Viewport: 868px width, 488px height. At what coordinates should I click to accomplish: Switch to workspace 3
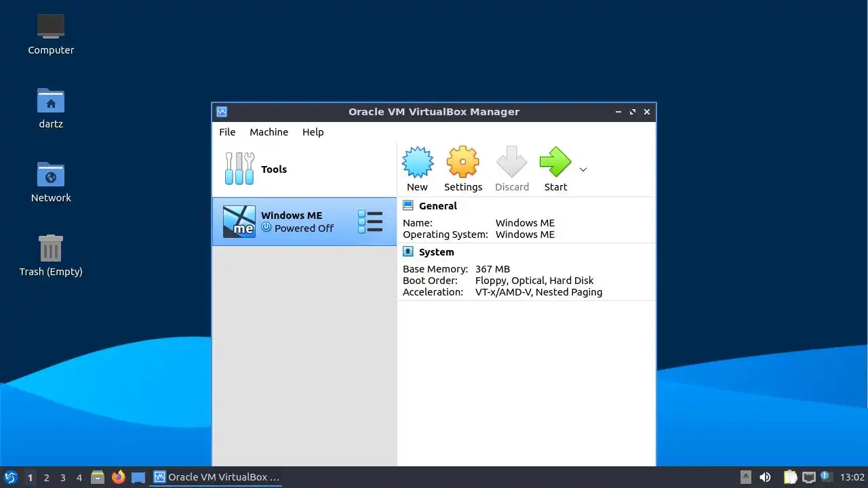pos(62,478)
